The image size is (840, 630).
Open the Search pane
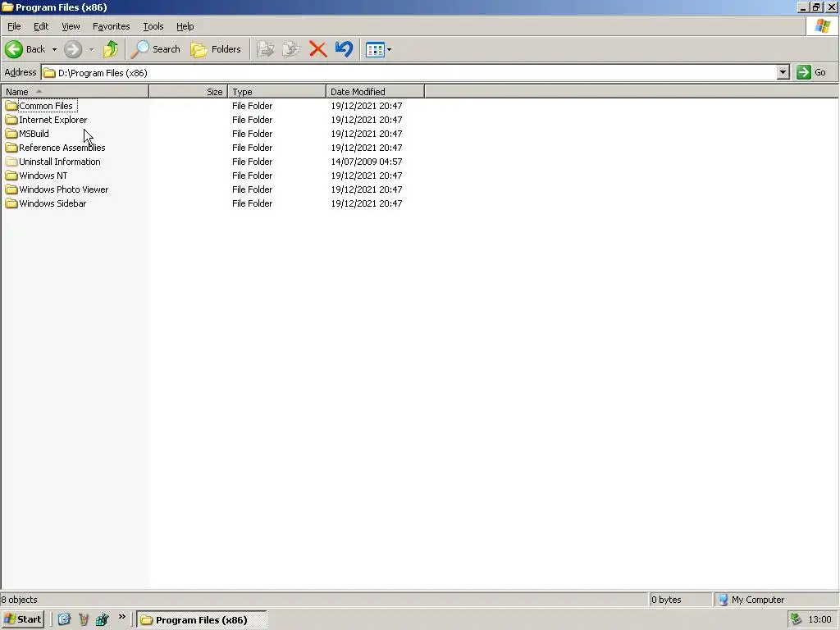click(x=155, y=49)
